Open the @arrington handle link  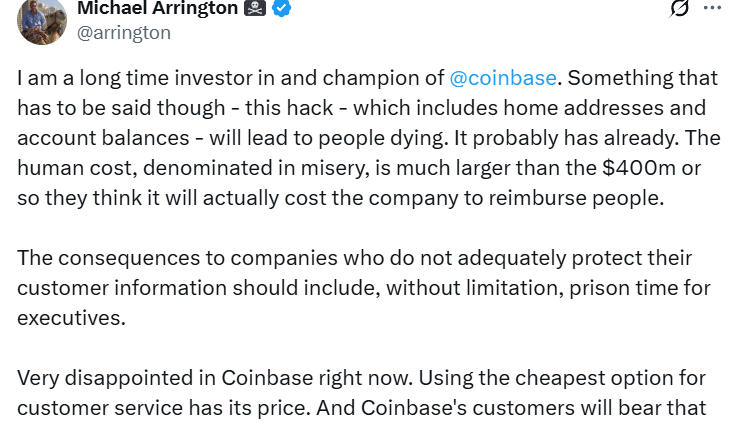tap(124, 33)
